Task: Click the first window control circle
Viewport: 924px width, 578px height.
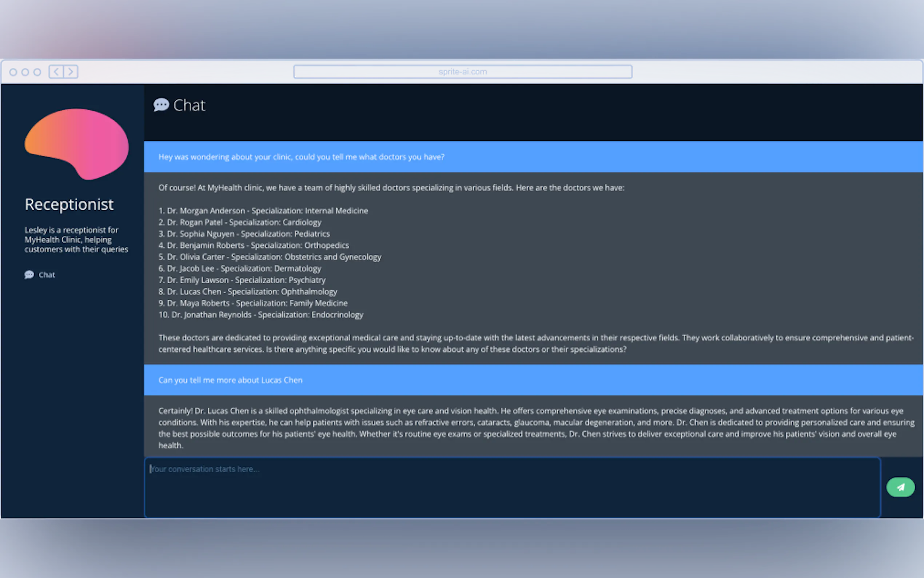Action: 13,72
